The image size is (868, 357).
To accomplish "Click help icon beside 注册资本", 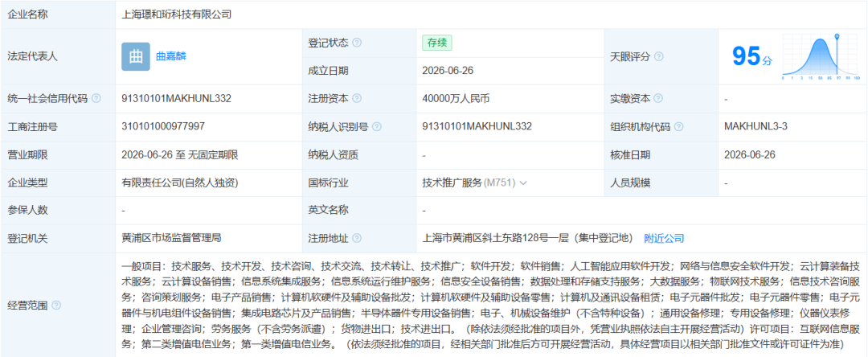I will 357,99.
